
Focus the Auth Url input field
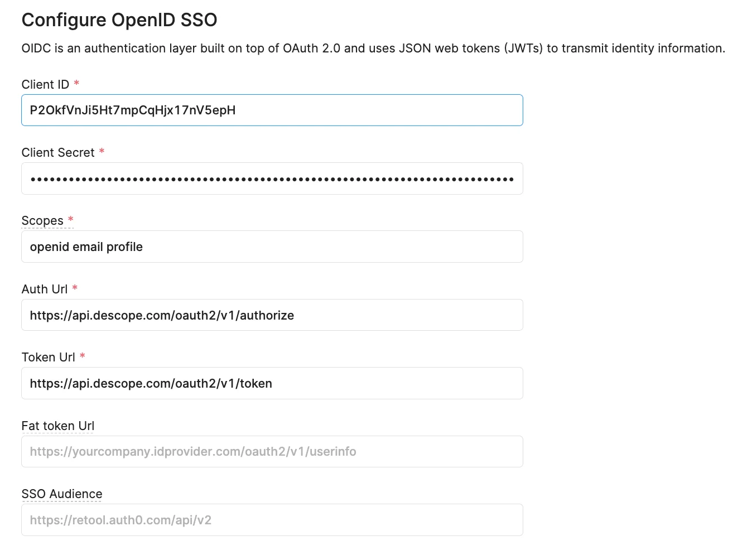(272, 315)
